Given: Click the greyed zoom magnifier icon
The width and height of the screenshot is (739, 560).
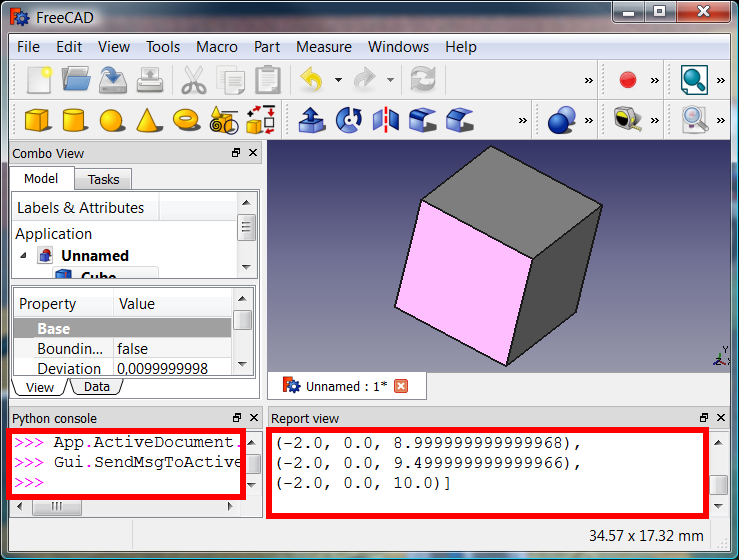Looking at the screenshot, I should point(695,120).
